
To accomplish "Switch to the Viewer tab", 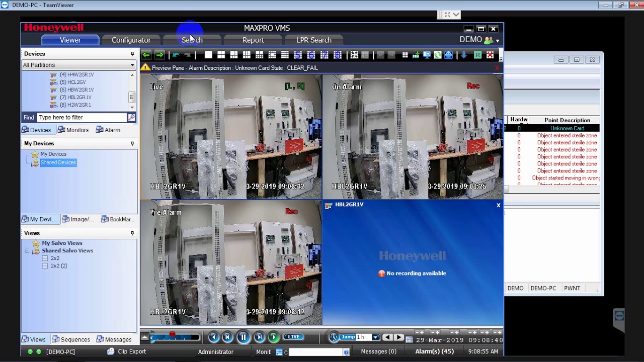I will click(x=70, y=40).
